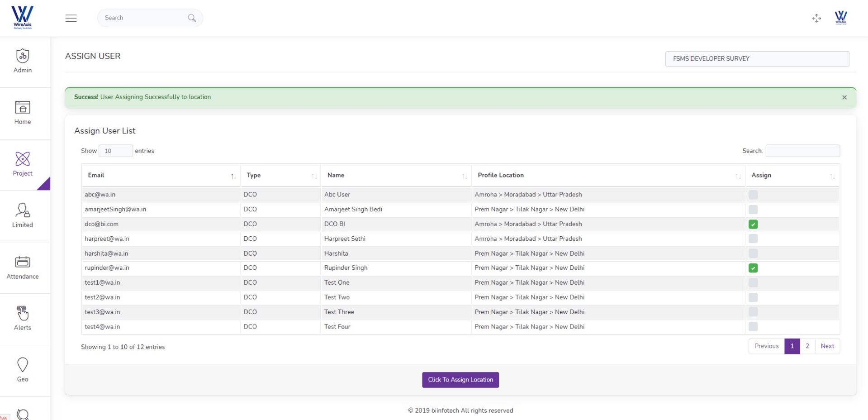Screen dimensions: 868x420
Task: Dismiss the success alert banner
Action: [x=844, y=97]
